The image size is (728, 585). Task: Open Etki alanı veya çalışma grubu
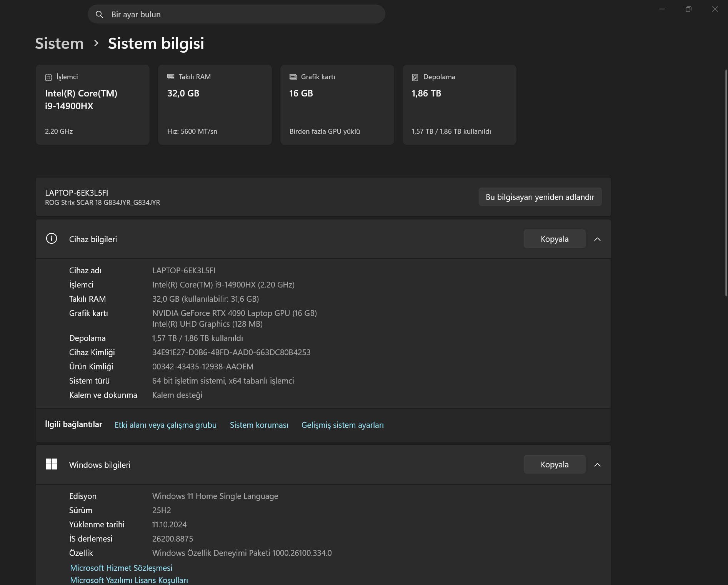pyautogui.click(x=165, y=425)
